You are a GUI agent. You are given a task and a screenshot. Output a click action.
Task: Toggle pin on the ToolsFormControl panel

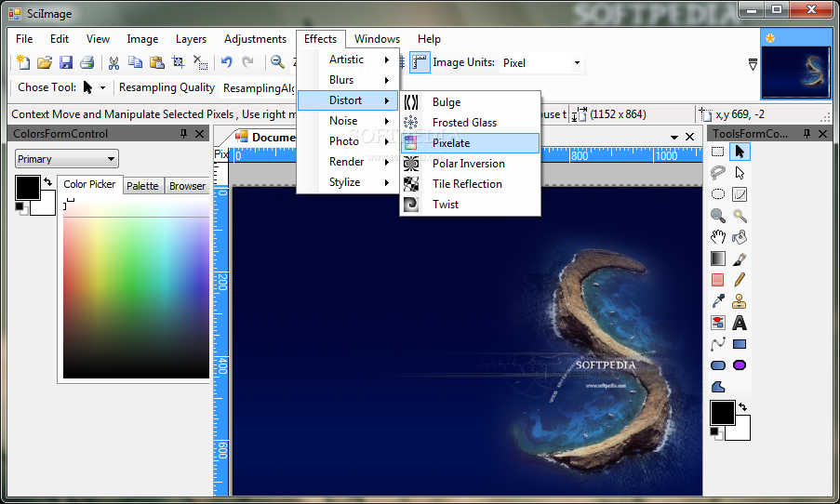807,133
